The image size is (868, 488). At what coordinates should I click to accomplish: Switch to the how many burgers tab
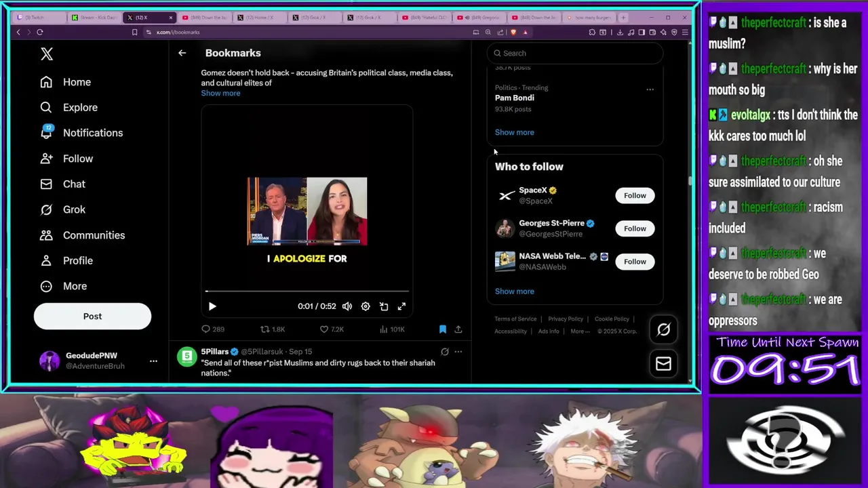coord(589,18)
